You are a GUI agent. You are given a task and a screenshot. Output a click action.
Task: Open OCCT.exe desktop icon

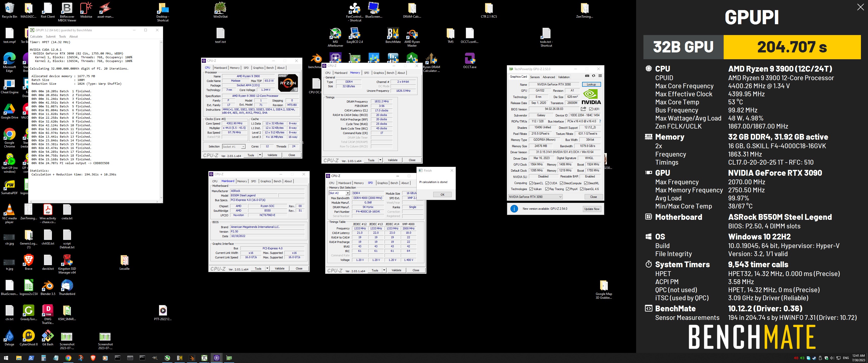pos(470,60)
